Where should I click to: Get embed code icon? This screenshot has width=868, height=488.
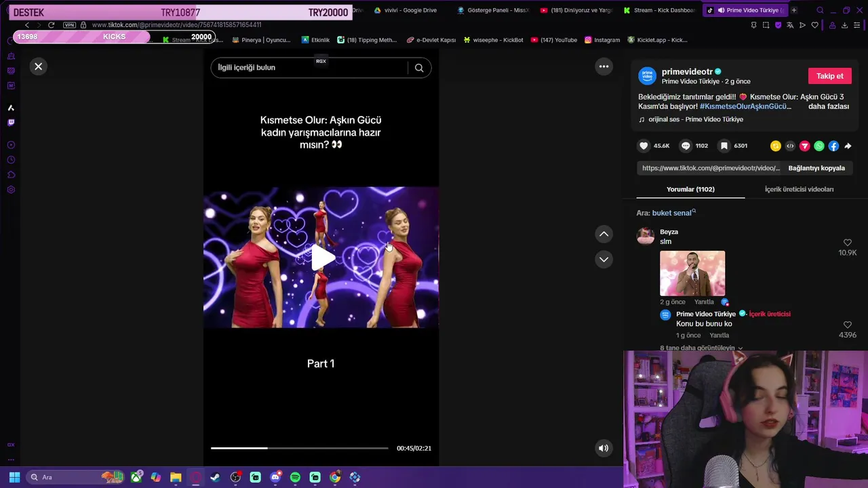pos(790,146)
